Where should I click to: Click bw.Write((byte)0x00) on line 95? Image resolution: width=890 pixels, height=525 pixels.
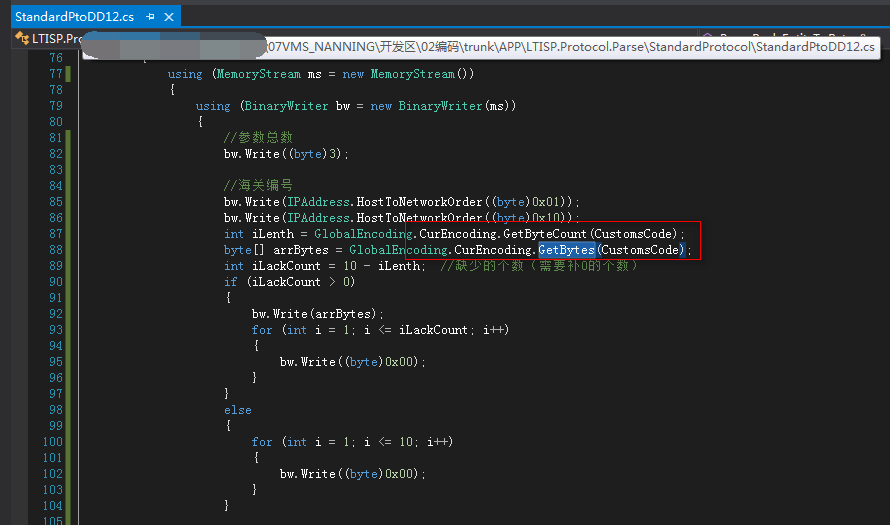point(352,362)
